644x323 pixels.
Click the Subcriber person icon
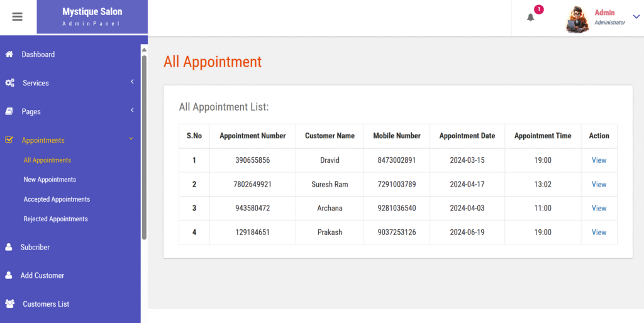click(x=8, y=247)
